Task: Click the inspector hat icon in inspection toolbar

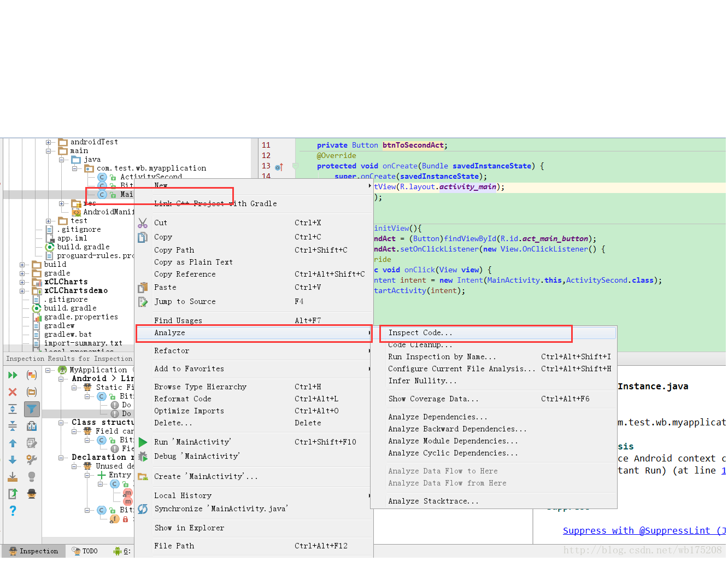Action: [32, 494]
